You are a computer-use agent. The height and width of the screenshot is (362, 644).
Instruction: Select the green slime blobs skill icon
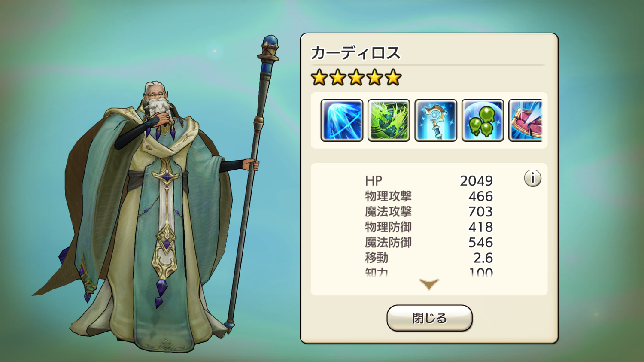pos(483,120)
